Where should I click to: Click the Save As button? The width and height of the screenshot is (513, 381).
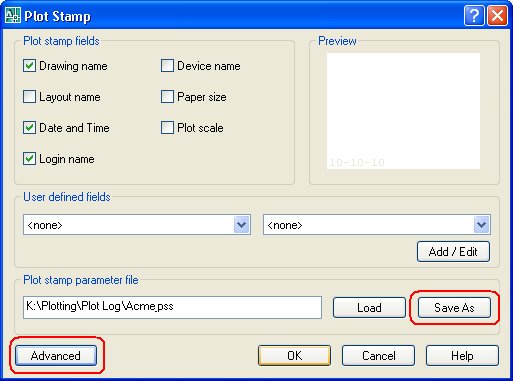(454, 307)
